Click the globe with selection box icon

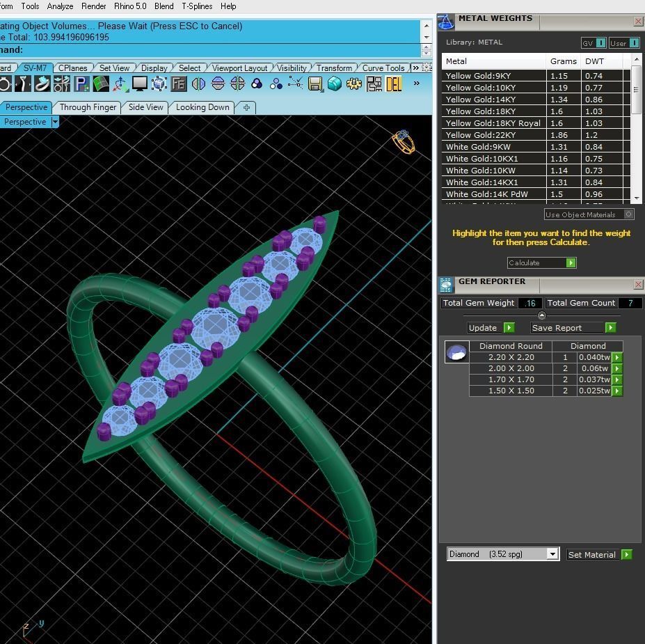point(159,84)
